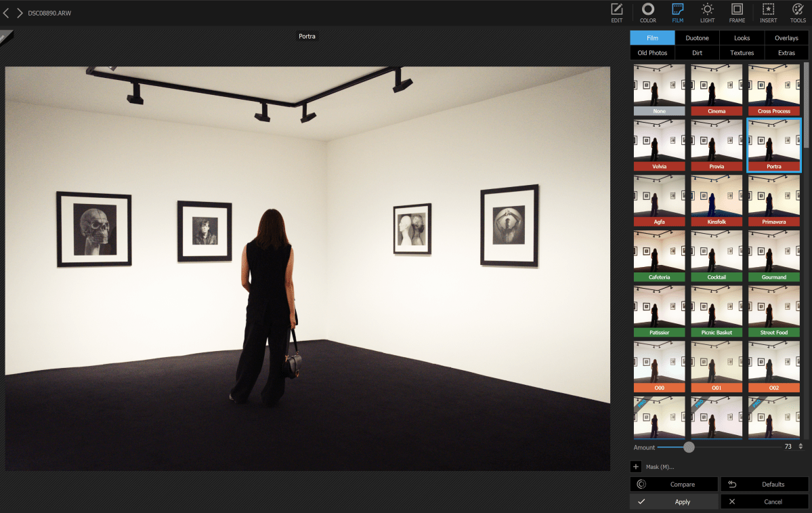The height and width of the screenshot is (513, 812).
Task: Switch to the Duotone tab
Action: coord(697,38)
